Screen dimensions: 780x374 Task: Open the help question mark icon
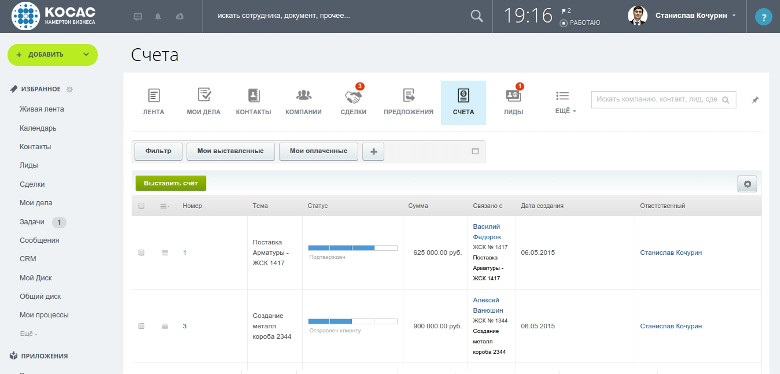pos(763,17)
